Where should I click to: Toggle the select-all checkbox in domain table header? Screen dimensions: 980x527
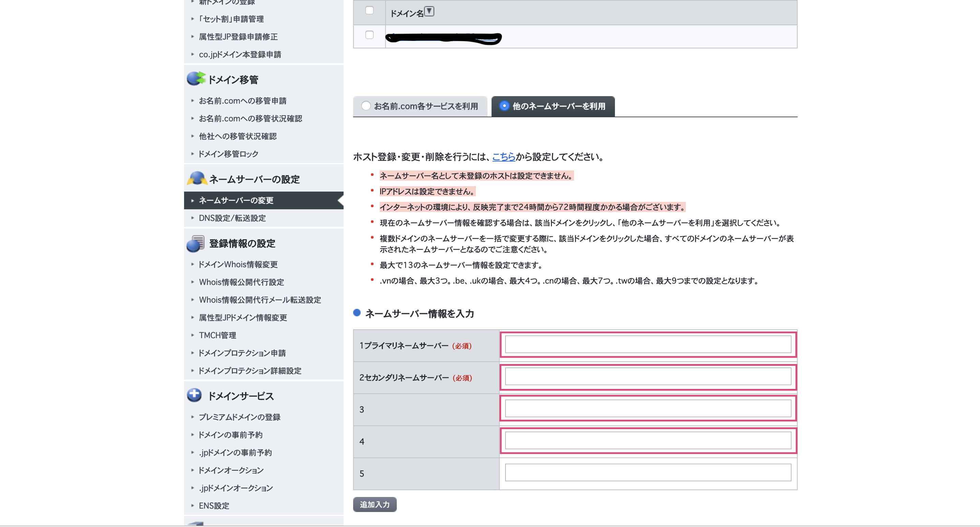(370, 11)
